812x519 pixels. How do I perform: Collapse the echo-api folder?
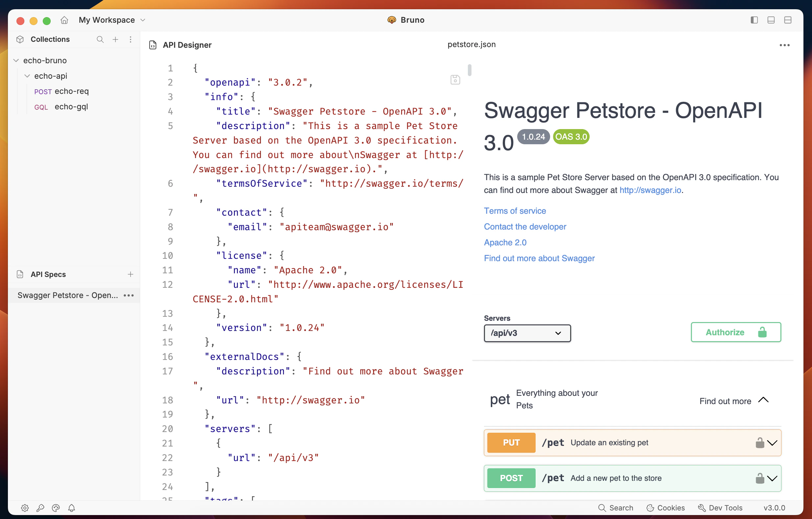[x=27, y=76]
